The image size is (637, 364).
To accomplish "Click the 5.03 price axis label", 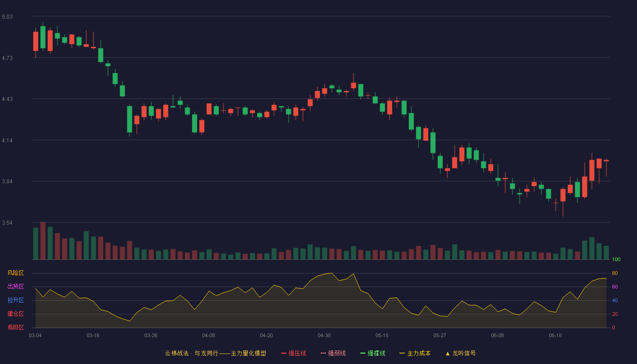I will point(7,17).
